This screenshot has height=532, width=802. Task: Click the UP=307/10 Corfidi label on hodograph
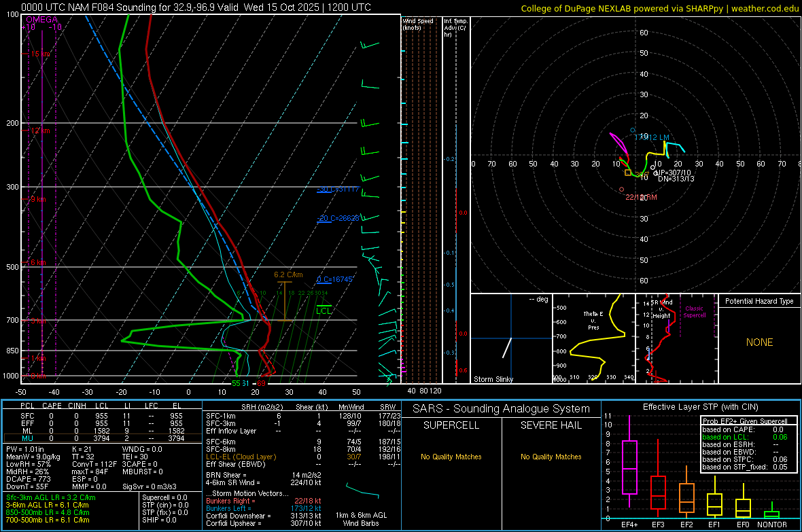tap(673, 173)
